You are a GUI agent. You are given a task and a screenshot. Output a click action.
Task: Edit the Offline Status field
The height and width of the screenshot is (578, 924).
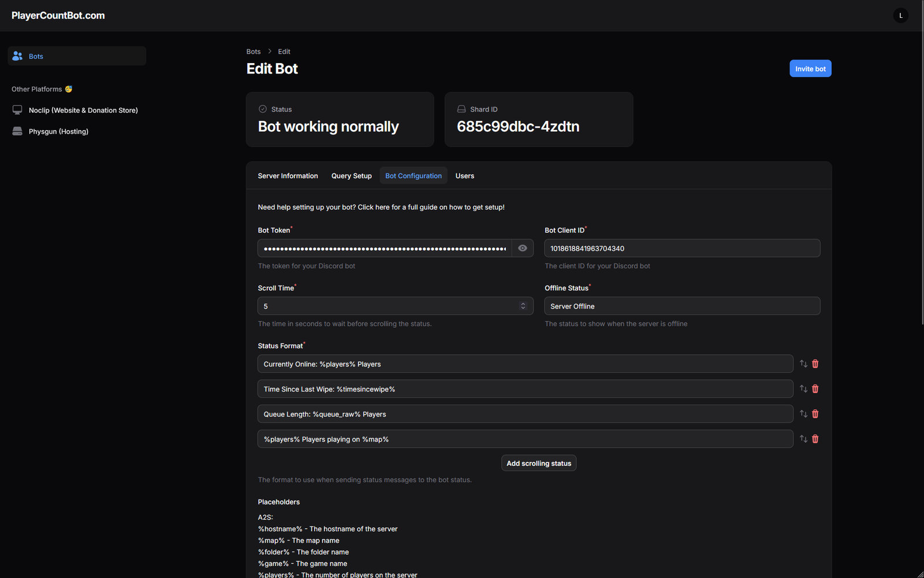[x=682, y=306]
